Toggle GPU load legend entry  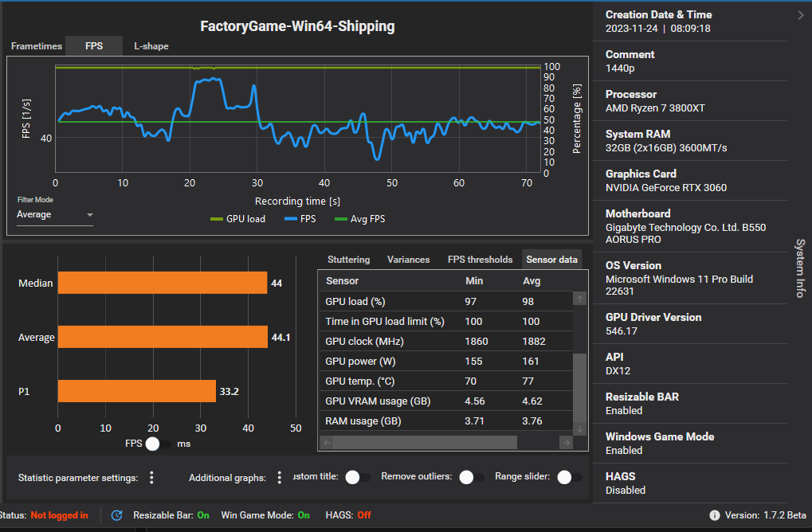tap(237, 219)
